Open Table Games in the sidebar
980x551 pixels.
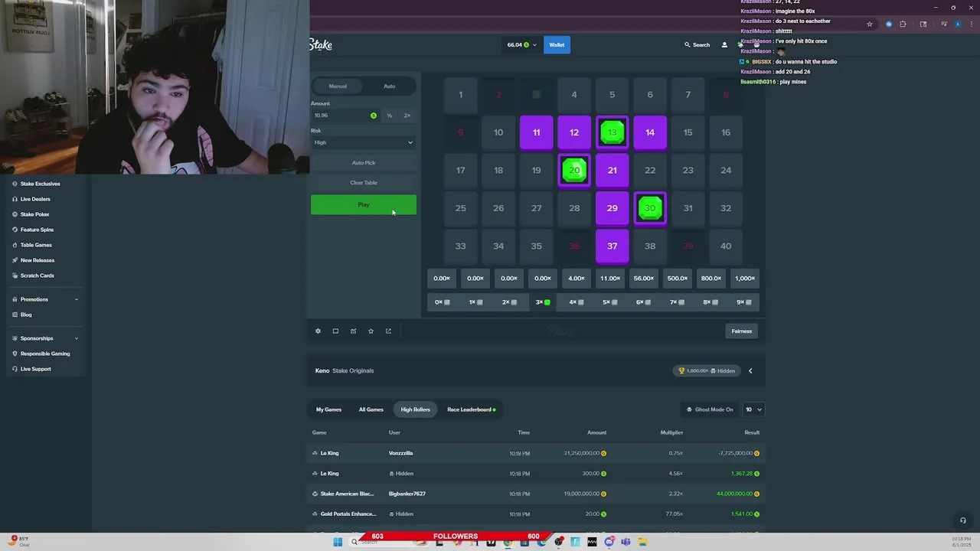pyautogui.click(x=36, y=245)
